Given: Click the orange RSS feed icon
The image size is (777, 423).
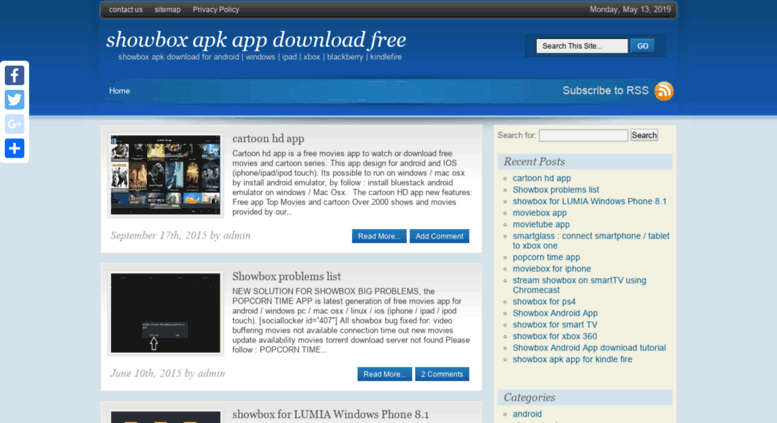Looking at the screenshot, I should (664, 91).
